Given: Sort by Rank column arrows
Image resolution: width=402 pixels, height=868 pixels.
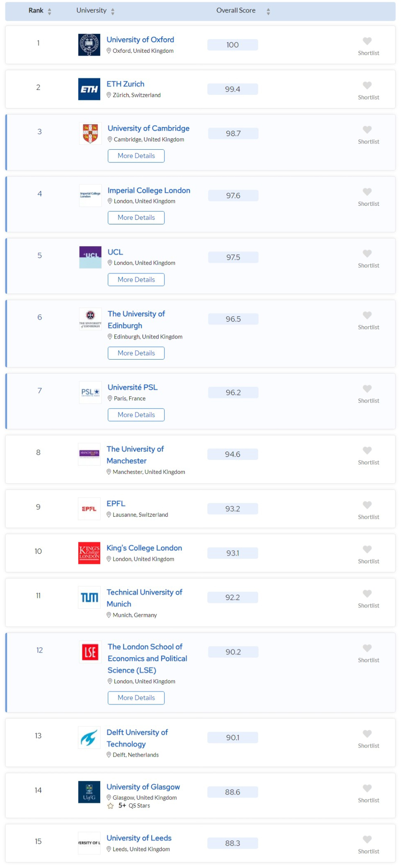Looking at the screenshot, I should click(49, 12).
